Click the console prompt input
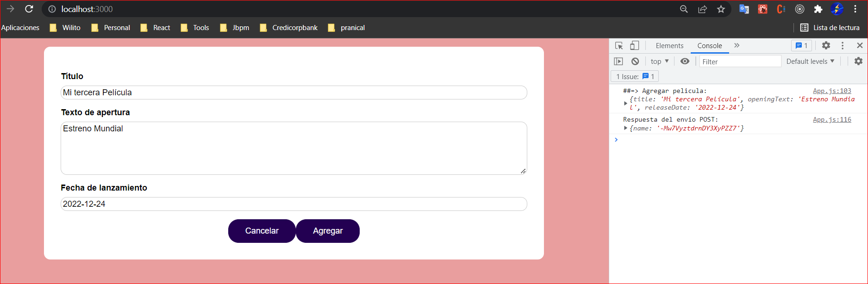Screen dimensions: 868x284 [x=741, y=140]
